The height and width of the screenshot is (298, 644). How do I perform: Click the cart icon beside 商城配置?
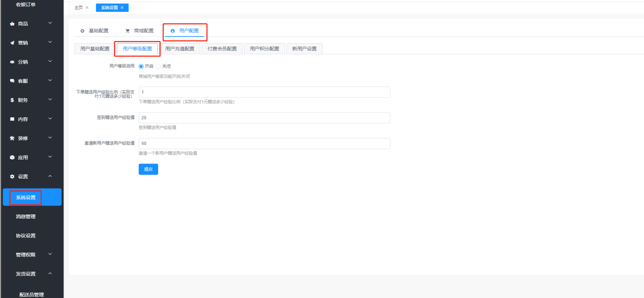pos(127,31)
